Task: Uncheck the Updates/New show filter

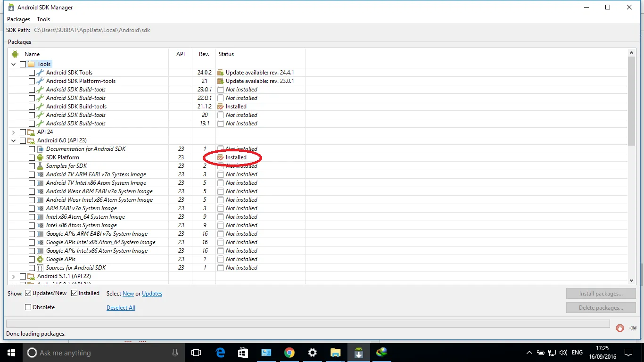Action: 28,293
